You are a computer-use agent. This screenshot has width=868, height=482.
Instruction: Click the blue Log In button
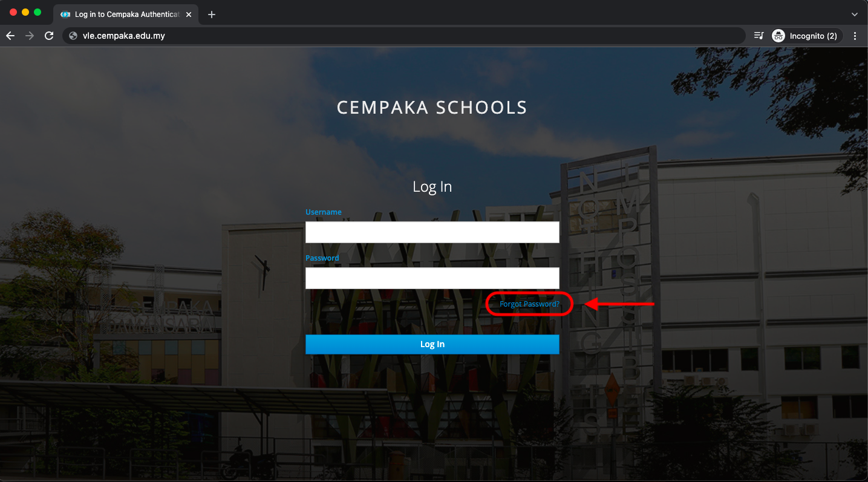(432, 344)
